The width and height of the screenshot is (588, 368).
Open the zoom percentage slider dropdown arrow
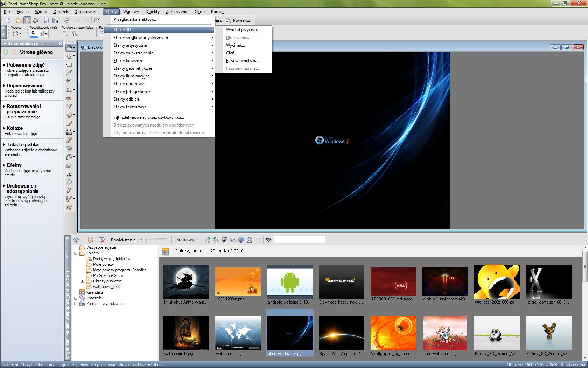pyautogui.click(x=46, y=34)
